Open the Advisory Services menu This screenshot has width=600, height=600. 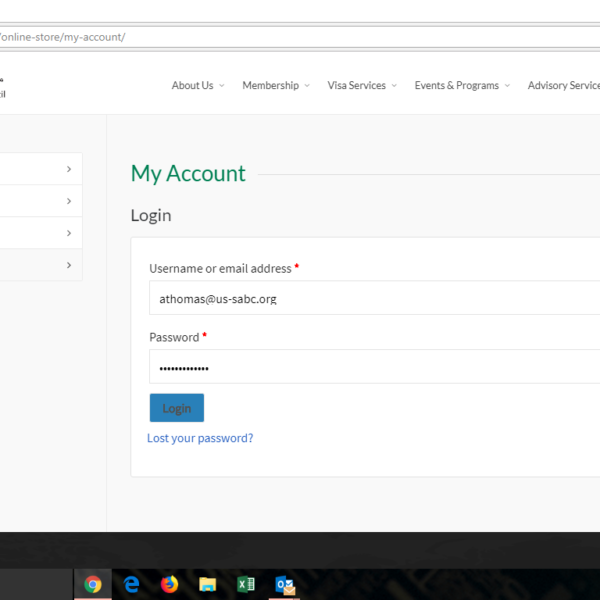pos(563,86)
